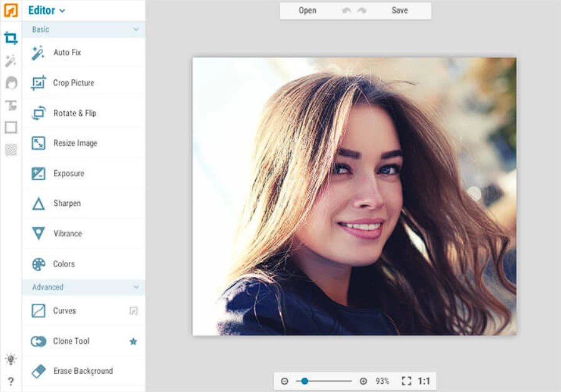Viewport: 561px width, 392px height.
Task: Collapse the Basic section
Action: [136, 29]
